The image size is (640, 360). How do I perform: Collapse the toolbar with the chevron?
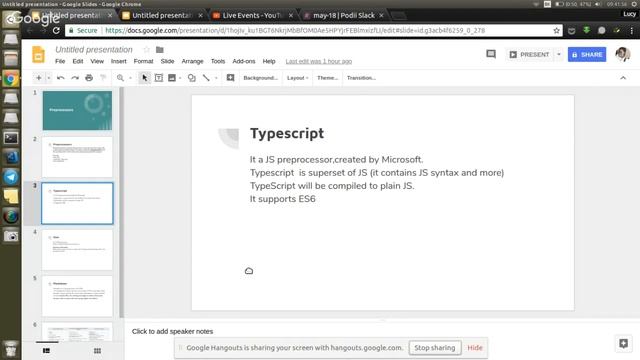pyautogui.click(x=623, y=78)
